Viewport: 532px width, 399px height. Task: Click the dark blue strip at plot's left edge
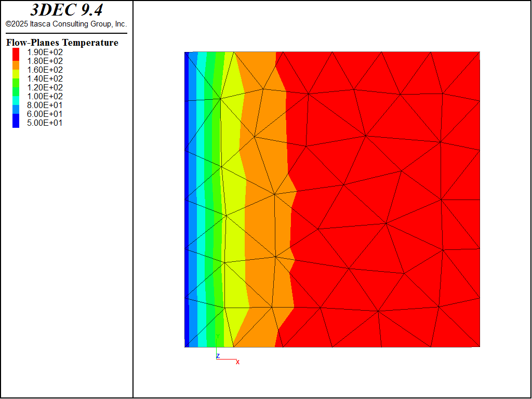click(x=187, y=208)
